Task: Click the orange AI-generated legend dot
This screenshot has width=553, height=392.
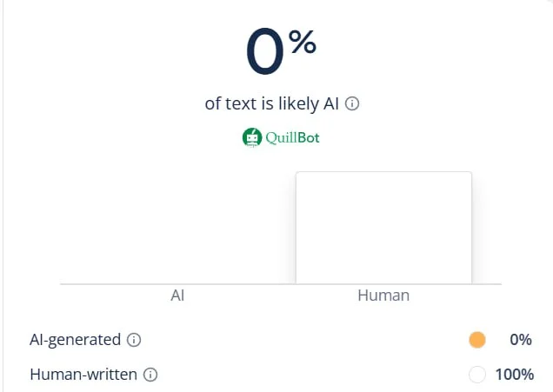Action: tap(476, 340)
